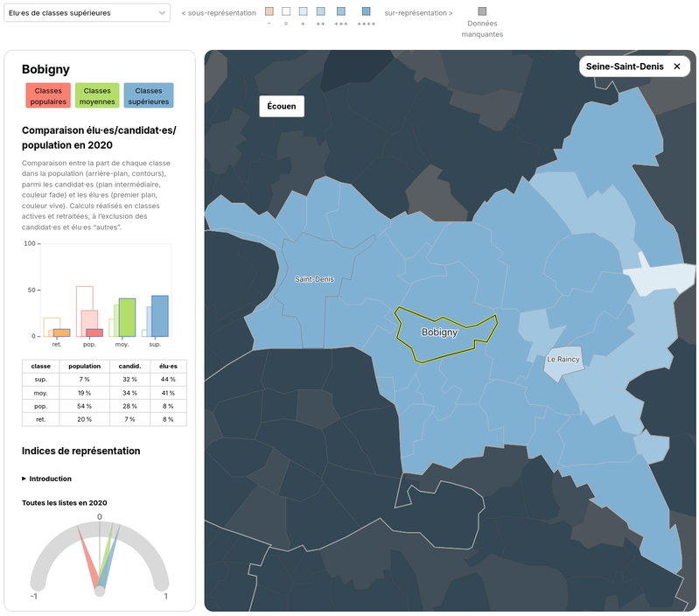Toggle the 'Classes populaires' red tag
This screenshot has width=699, height=616.
[48, 96]
